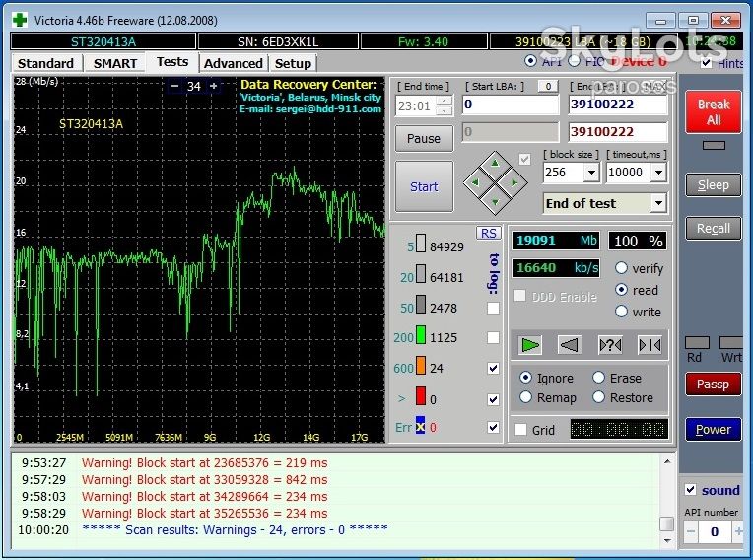The height and width of the screenshot is (560, 753).
Task: Click the blue Err X block indicator
Action: point(420,425)
